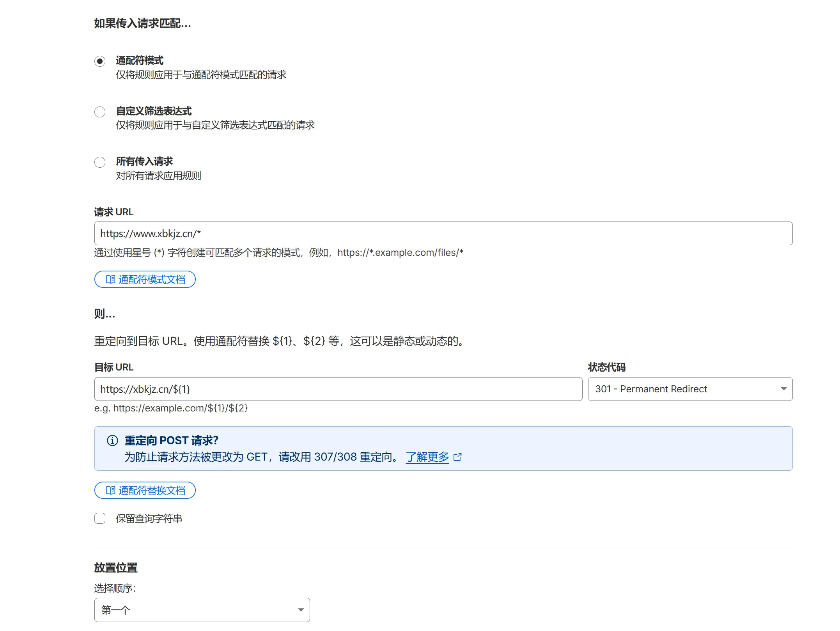Select the 通配符模式 radio button
The width and height of the screenshot is (840, 631).
100,61
